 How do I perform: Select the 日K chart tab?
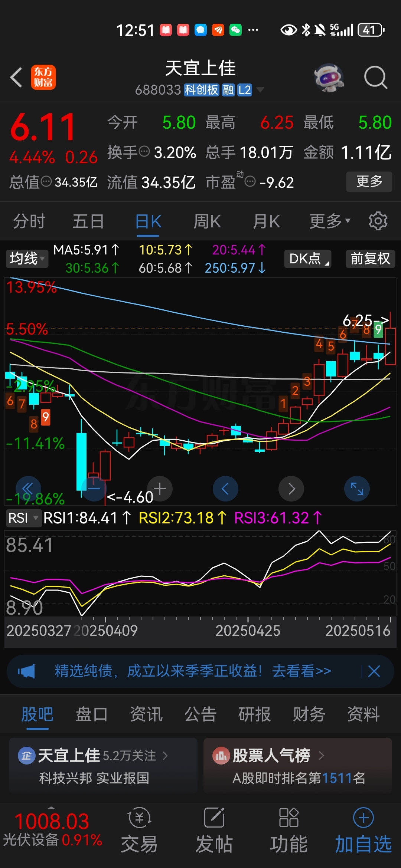point(148,221)
